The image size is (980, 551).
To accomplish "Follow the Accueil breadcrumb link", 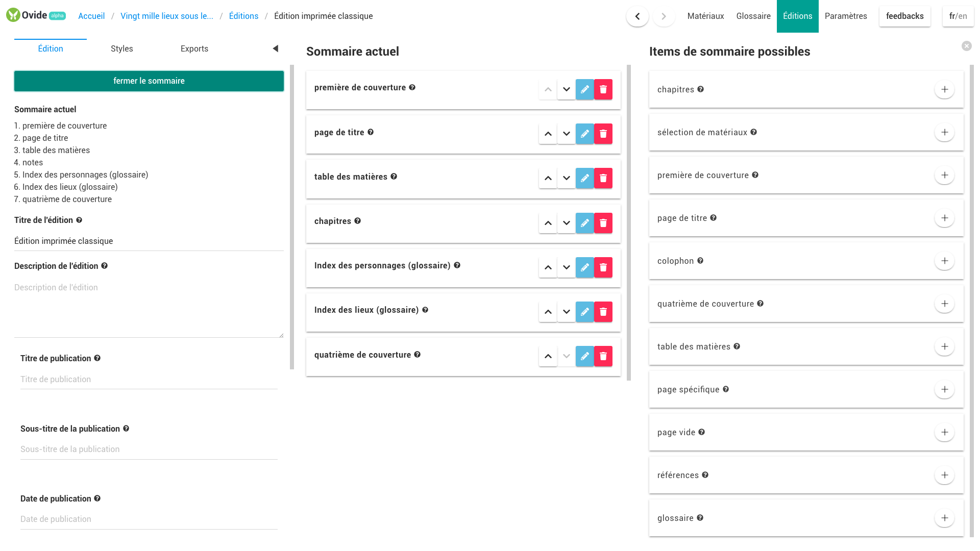I will click(91, 16).
